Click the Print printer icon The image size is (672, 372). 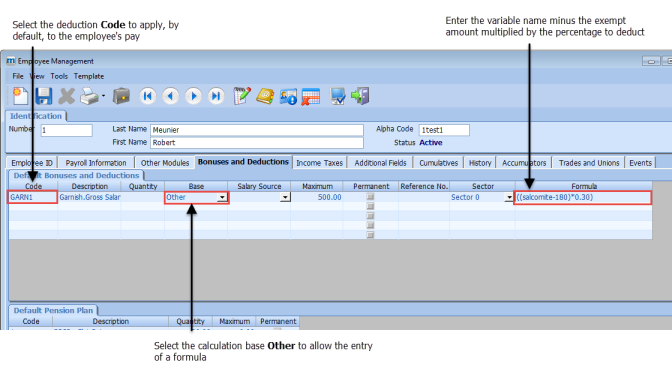(x=89, y=96)
